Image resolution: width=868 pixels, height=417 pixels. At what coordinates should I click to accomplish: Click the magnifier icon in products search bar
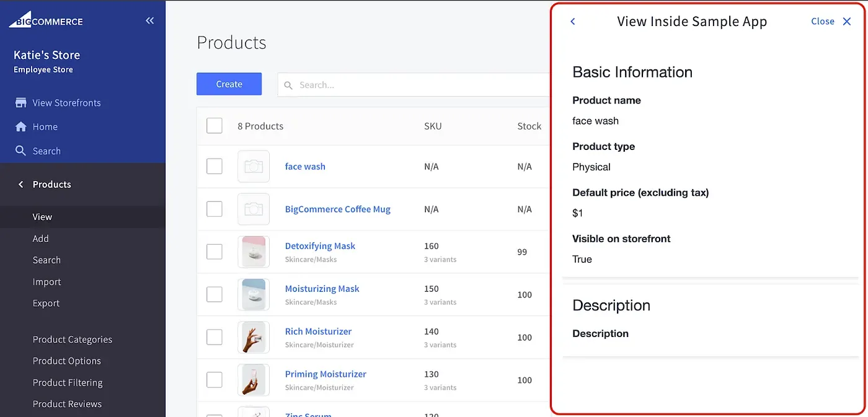click(289, 85)
